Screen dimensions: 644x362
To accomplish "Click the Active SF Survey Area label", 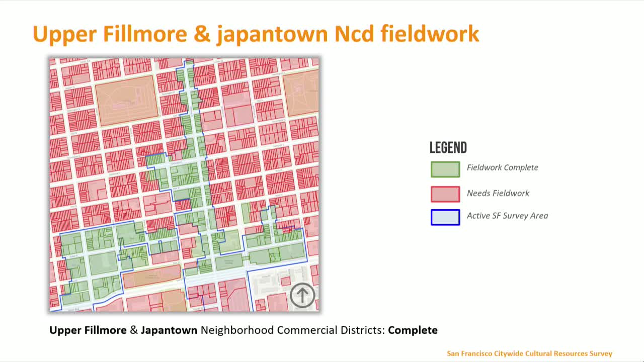I will point(506,216).
